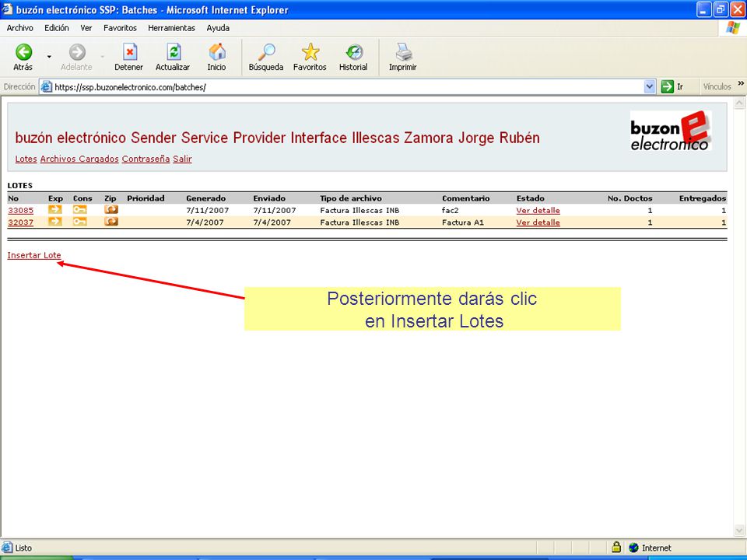Open the Contraseña link
747x560 pixels.
pos(146,159)
